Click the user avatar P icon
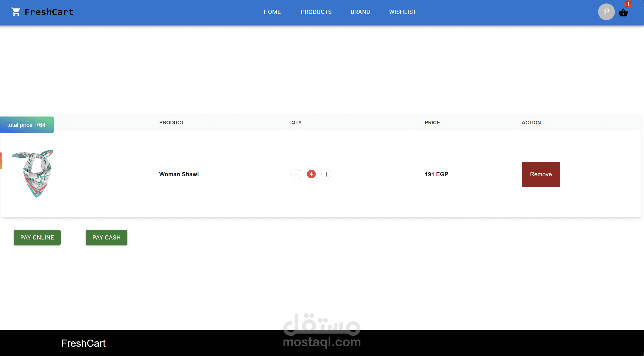Screen dimensions: 644x356 (606, 12)
